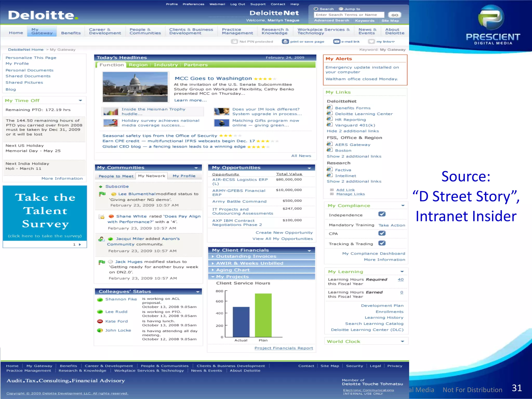Click the blue Actual bar in chart
Viewport: 532px width, 399px height.
click(241, 322)
